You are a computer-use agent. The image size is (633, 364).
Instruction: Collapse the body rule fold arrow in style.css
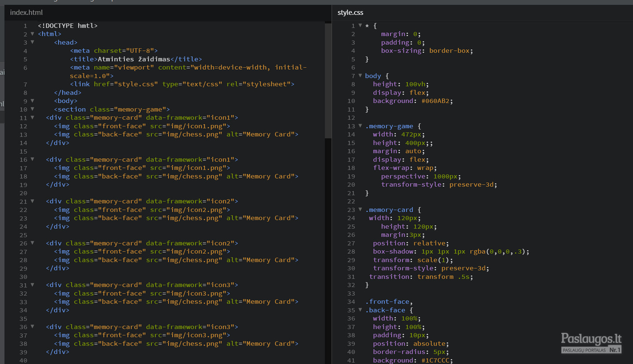[x=360, y=76]
